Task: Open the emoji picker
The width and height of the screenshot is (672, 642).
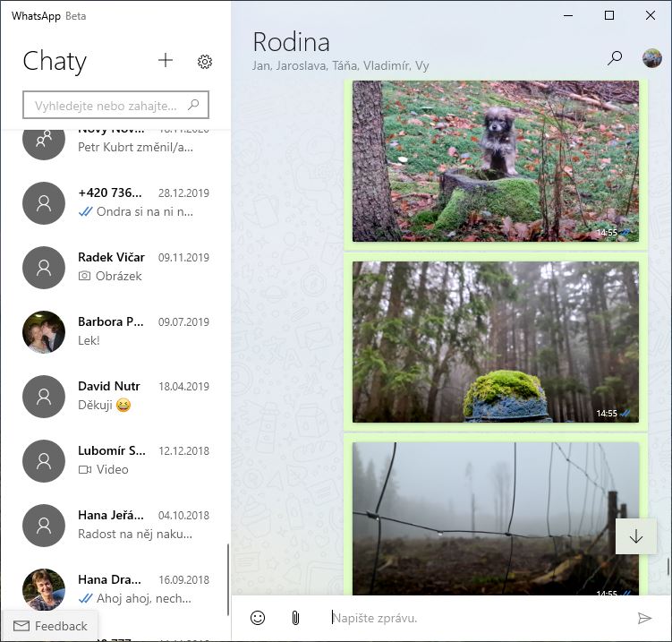Action: 258,618
